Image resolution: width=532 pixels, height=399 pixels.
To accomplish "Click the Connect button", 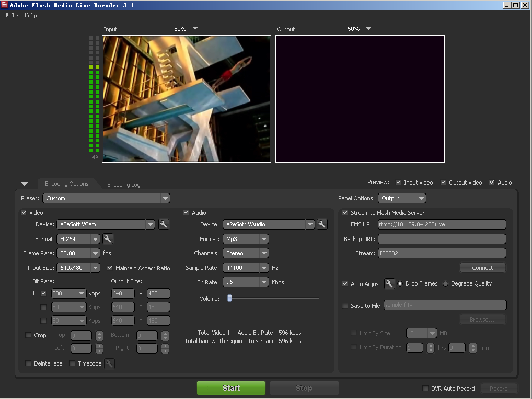I will [482, 268].
